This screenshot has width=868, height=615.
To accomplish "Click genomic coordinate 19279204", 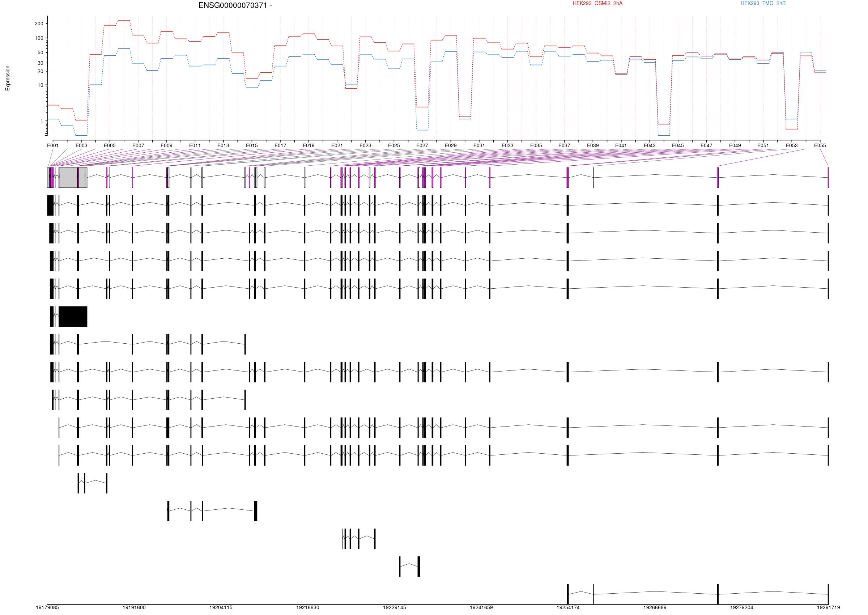I will 742,608.
